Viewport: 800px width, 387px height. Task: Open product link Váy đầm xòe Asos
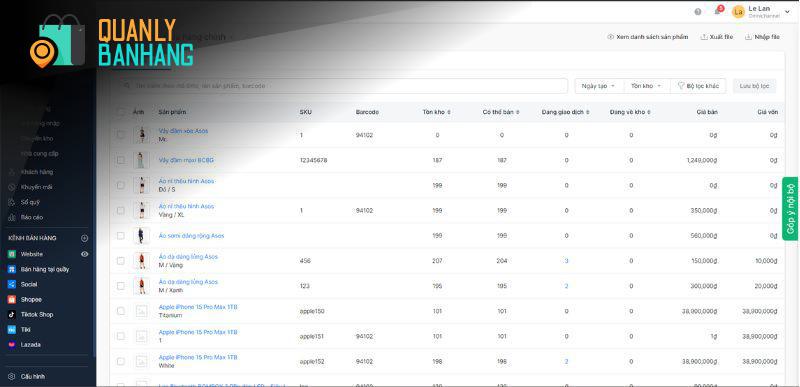pos(183,131)
